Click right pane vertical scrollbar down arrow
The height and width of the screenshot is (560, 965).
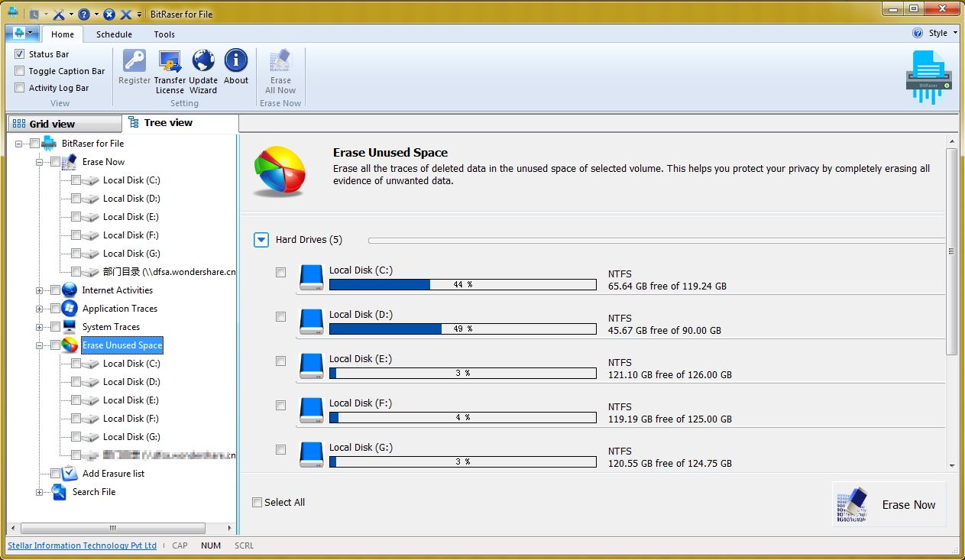point(951,465)
